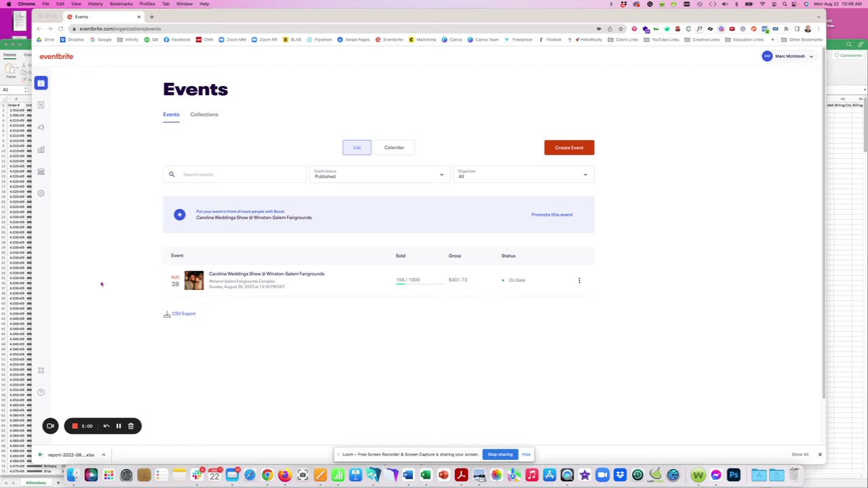Image resolution: width=868 pixels, height=488 pixels.
Task: Open a new Chrome tab with plus
Action: pyautogui.click(x=152, y=16)
